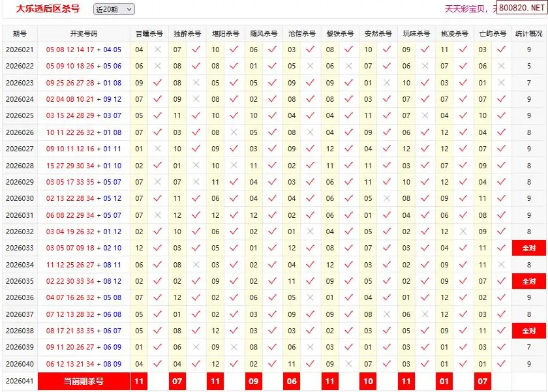Click the 全对 badge in row 2026038

point(528,331)
